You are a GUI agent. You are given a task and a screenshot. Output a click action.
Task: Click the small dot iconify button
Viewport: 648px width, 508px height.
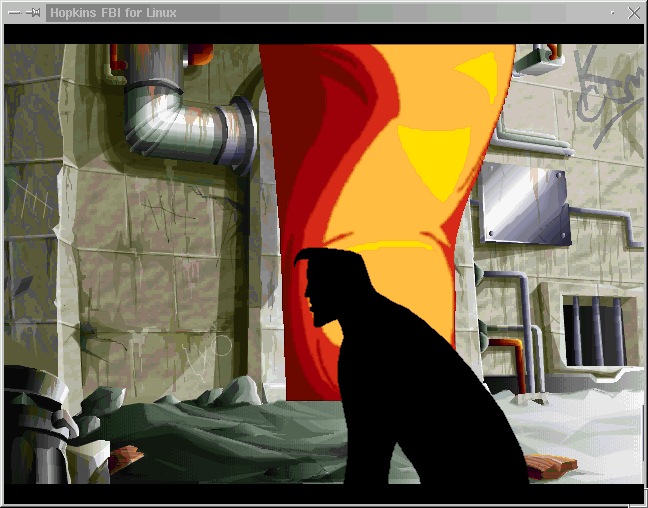(612, 13)
